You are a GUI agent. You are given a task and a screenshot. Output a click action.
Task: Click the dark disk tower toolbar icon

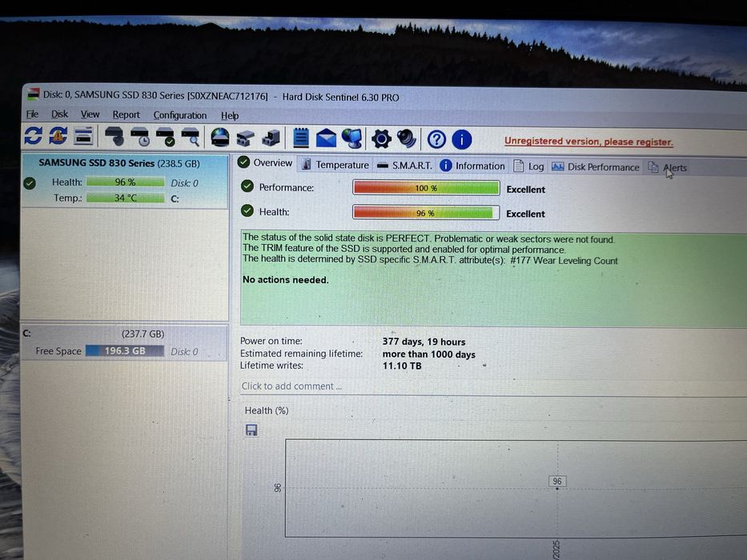(271, 138)
